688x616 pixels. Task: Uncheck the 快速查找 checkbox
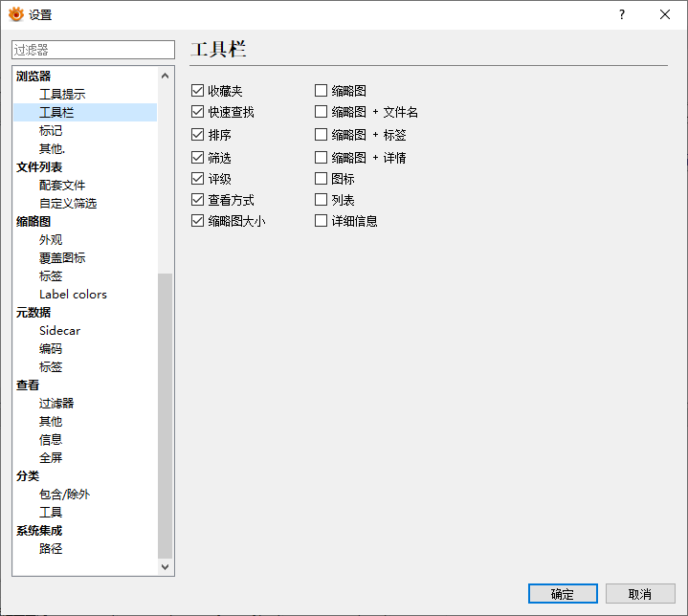pyautogui.click(x=197, y=112)
